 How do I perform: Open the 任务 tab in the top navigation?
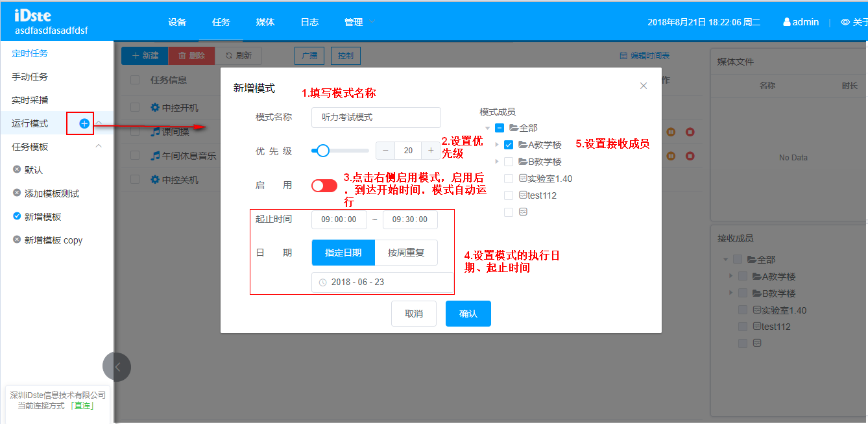221,22
